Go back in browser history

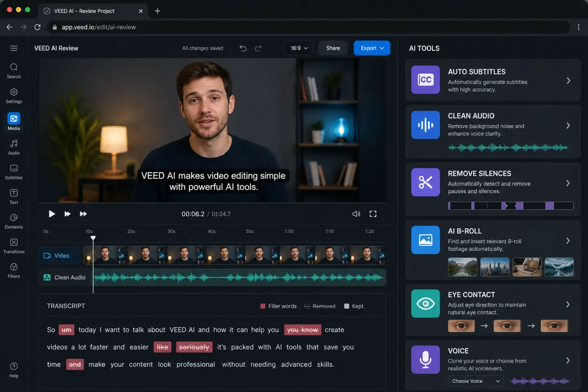tap(9, 27)
